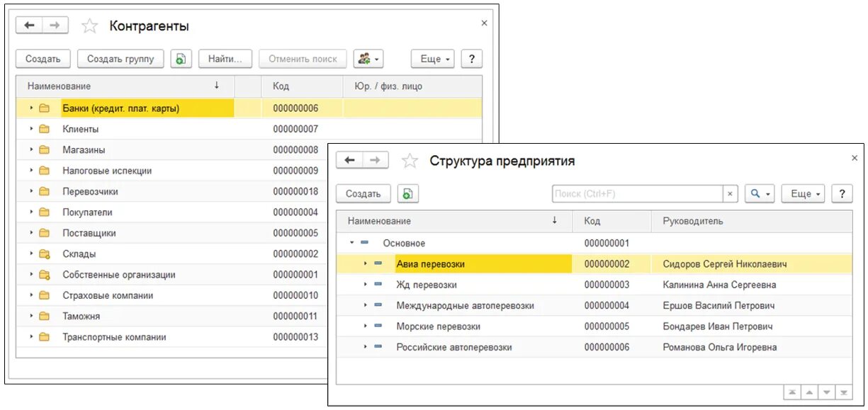This screenshot has height=410, width=868.
Task: Close Структура предприятия window
Action: [855, 159]
